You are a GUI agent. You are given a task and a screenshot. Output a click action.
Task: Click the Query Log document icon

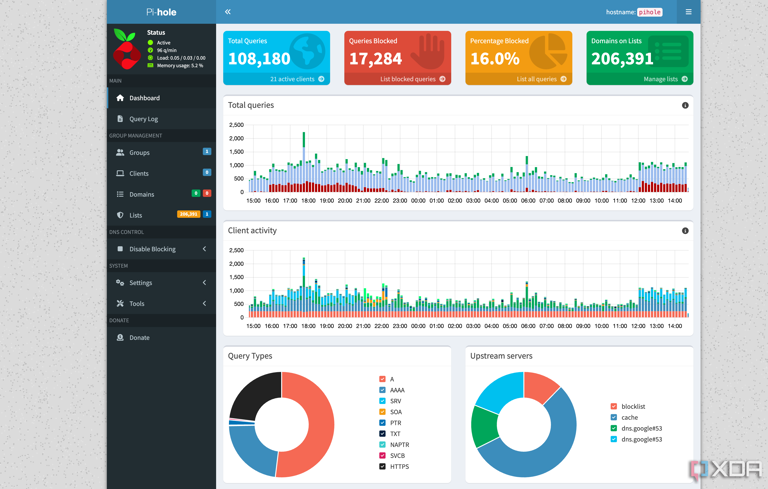click(x=120, y=119)
